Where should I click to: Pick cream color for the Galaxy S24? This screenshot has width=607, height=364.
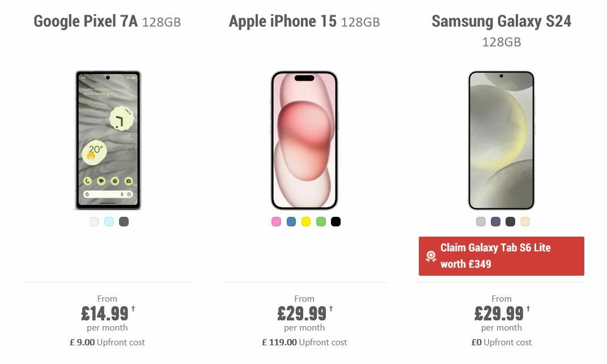(x=525, y=222)
